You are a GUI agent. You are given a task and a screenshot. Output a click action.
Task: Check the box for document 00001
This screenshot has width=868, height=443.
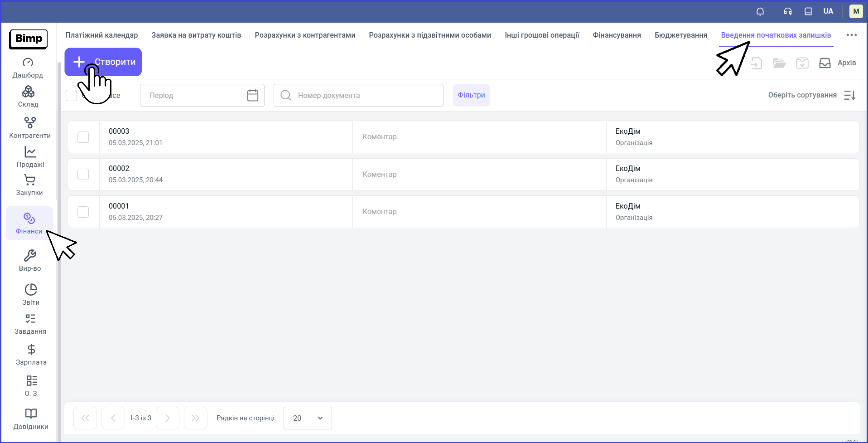coord(83,212)
